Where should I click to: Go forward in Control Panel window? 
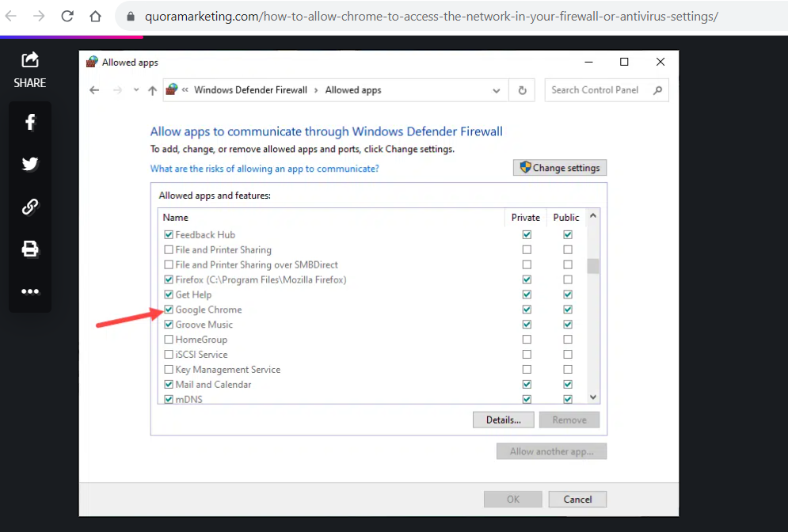coord(117,90)
